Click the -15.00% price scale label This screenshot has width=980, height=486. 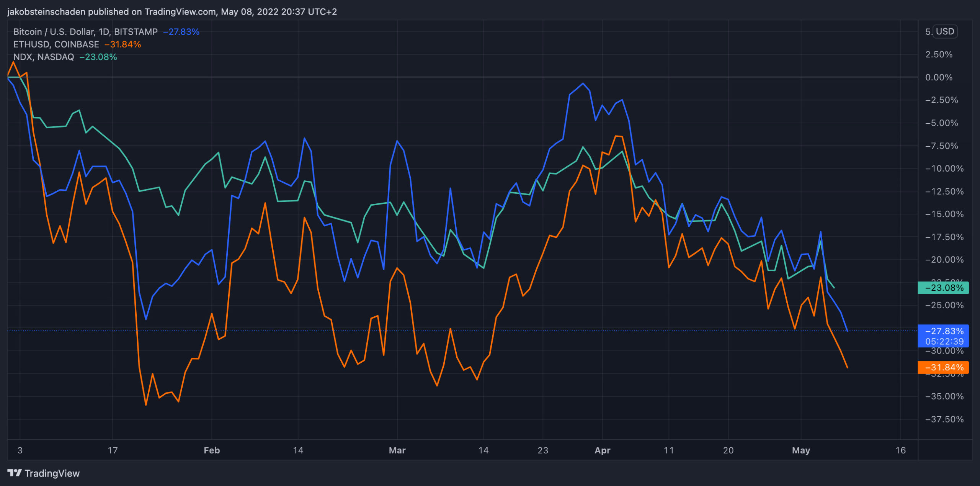point(944,214)
